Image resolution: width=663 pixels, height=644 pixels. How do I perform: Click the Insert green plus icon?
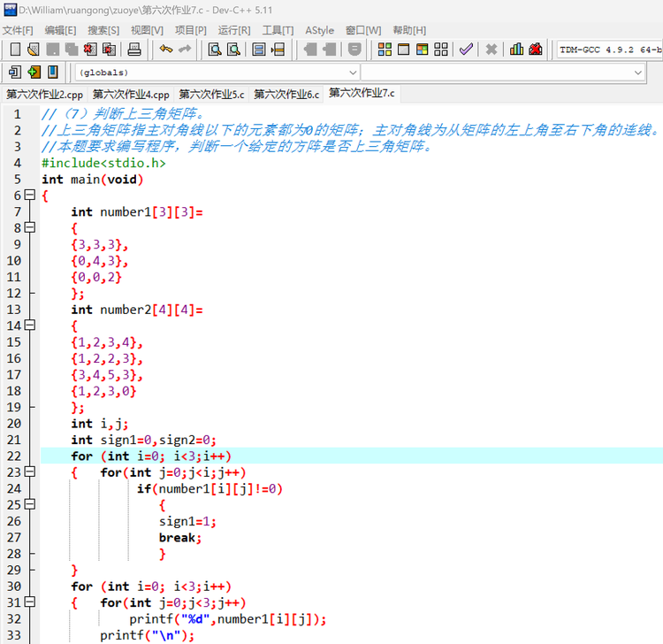(34, 73)
